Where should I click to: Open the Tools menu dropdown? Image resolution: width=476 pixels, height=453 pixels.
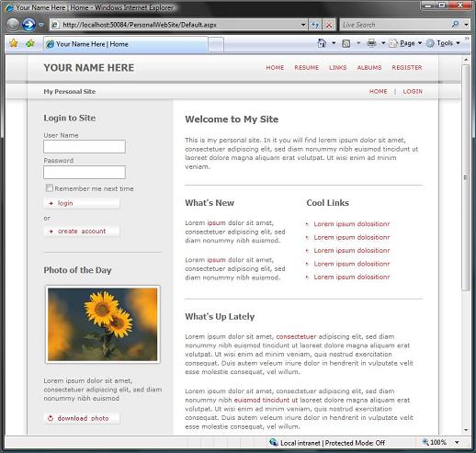(x=443, y=43)
